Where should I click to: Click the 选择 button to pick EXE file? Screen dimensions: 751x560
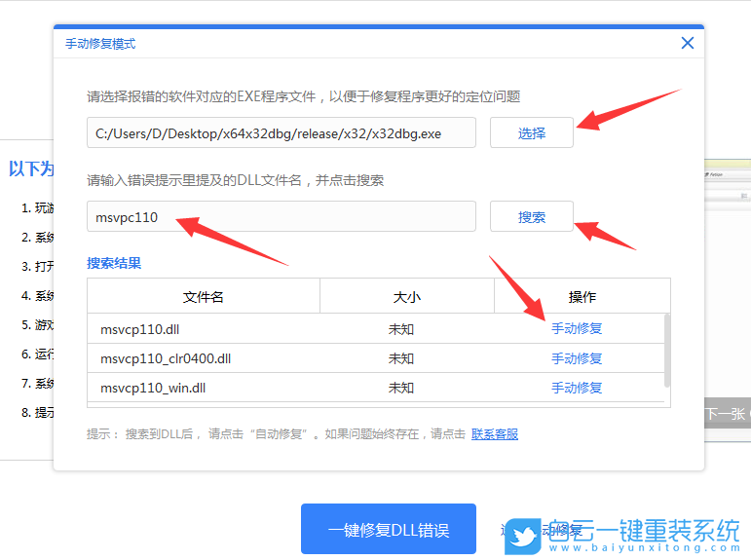click(531, 133)
